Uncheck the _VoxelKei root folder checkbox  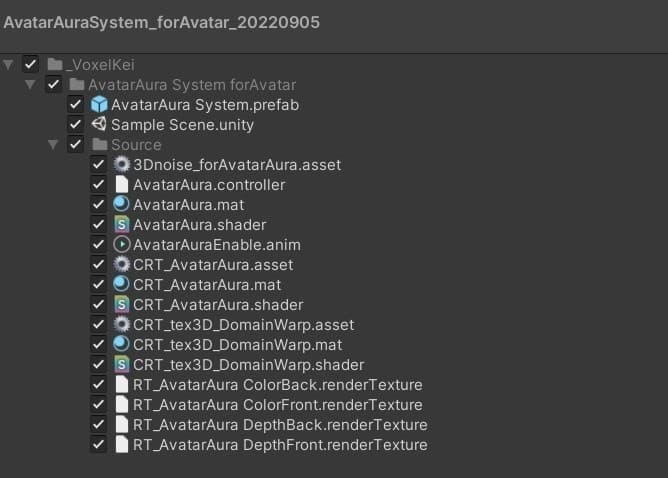click(x=31, y=65)
